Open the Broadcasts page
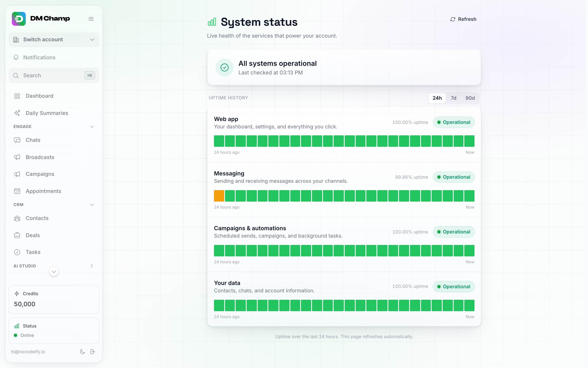Image resolution: width=588 pixels, height=368 pixels. (54, 157)
